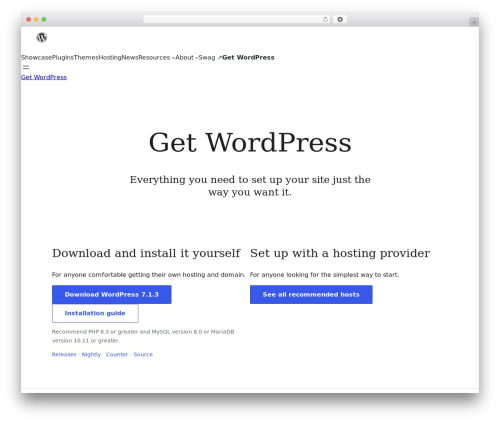
Task: Open News in the navigation
Action: coord(130,57)
